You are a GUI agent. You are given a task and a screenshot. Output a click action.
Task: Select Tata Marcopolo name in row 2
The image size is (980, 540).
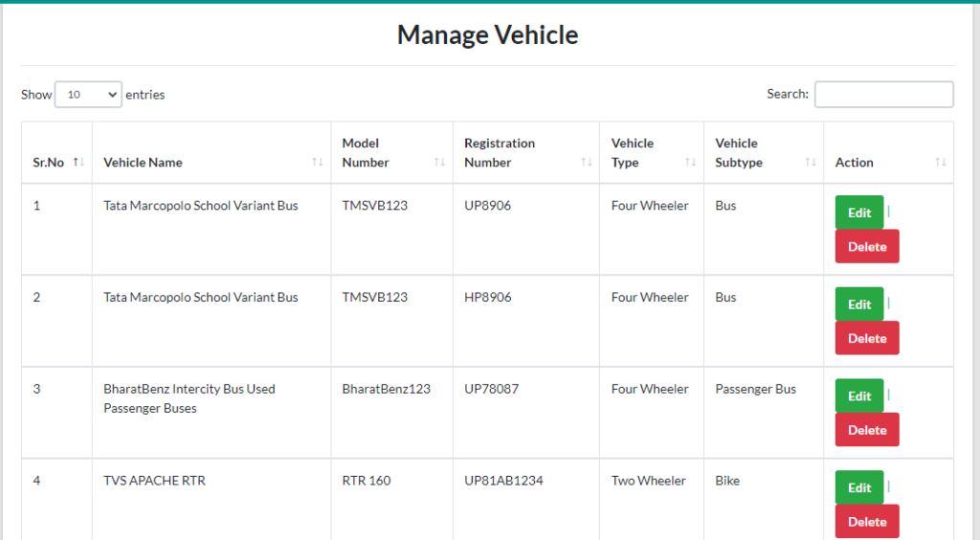pyautogui.click(x=201, y=298)
